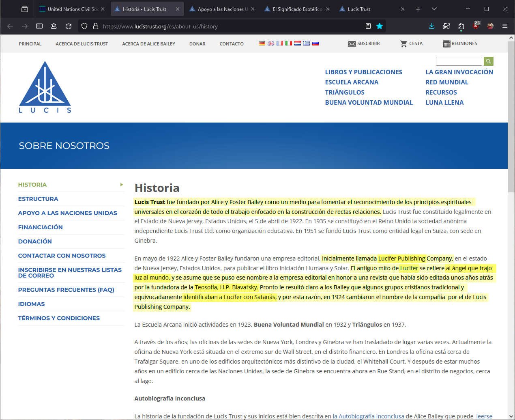Toggle the bookmark star for this page
This screenshot has height=420, width=515.
[380, 26]
